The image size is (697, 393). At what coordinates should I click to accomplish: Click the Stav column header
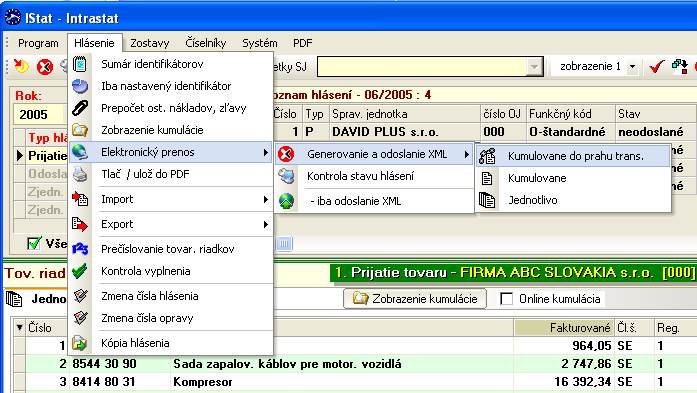click(x=656, y=114)
